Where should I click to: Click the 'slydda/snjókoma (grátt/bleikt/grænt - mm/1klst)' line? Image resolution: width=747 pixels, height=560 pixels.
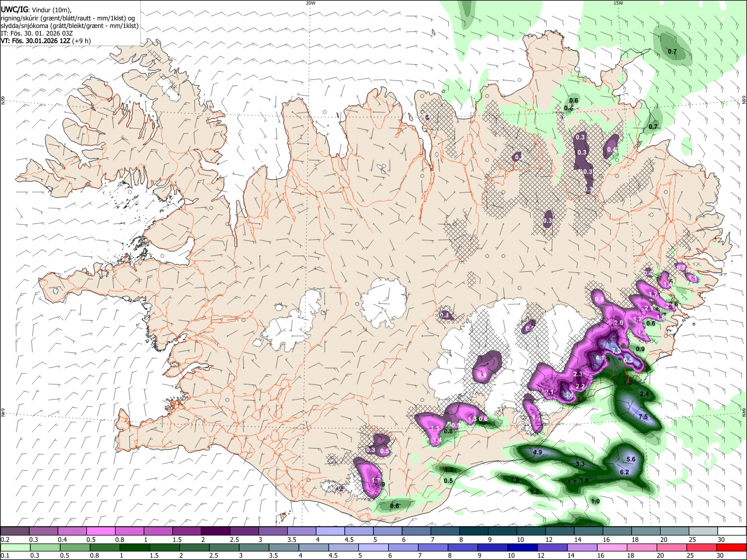pyautogui.click(x=69, y=26)
